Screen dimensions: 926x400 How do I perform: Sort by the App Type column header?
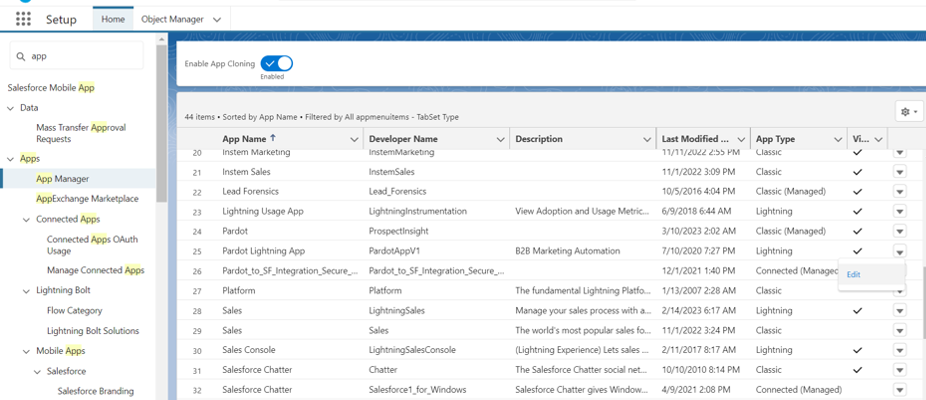[x=775, y=139]
